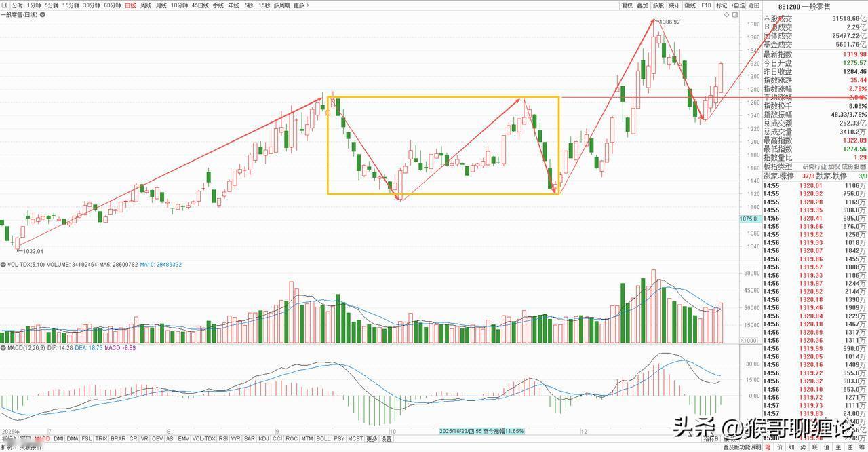Select the OBV indicator tab
The image size is (868, 452).
coord(157,439)
